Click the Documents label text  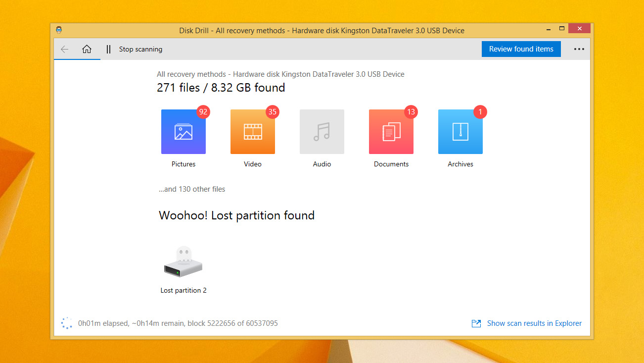[391, 164]
